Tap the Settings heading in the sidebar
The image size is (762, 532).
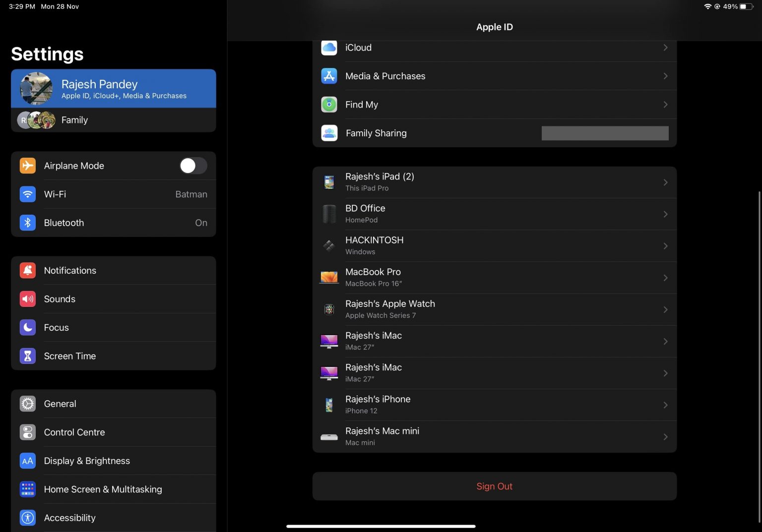[47, 54]
